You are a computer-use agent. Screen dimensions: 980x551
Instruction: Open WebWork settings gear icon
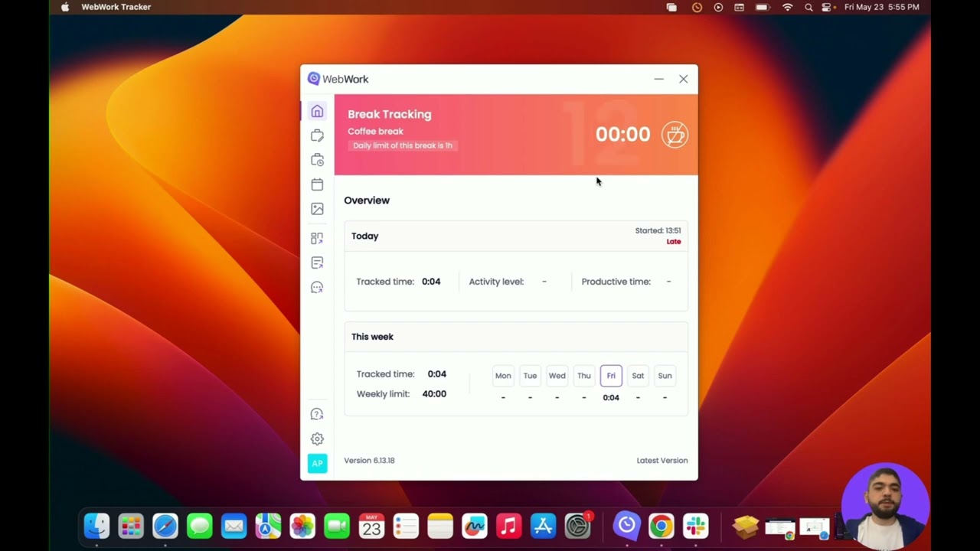[317, 439]
